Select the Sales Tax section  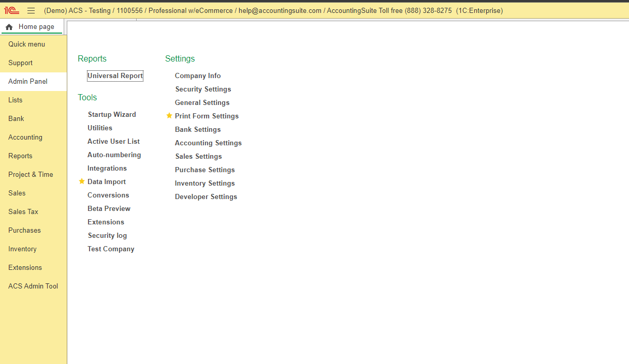coord(34,212)
